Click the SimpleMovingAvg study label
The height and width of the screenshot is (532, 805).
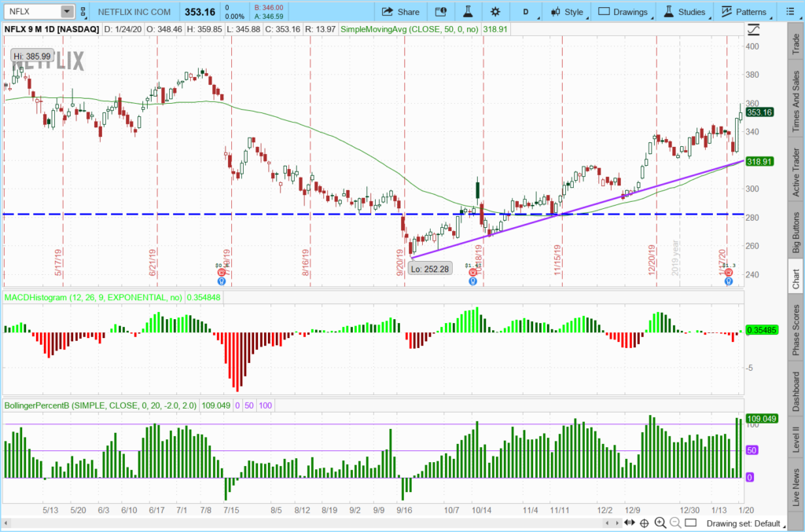click(409, 29)
